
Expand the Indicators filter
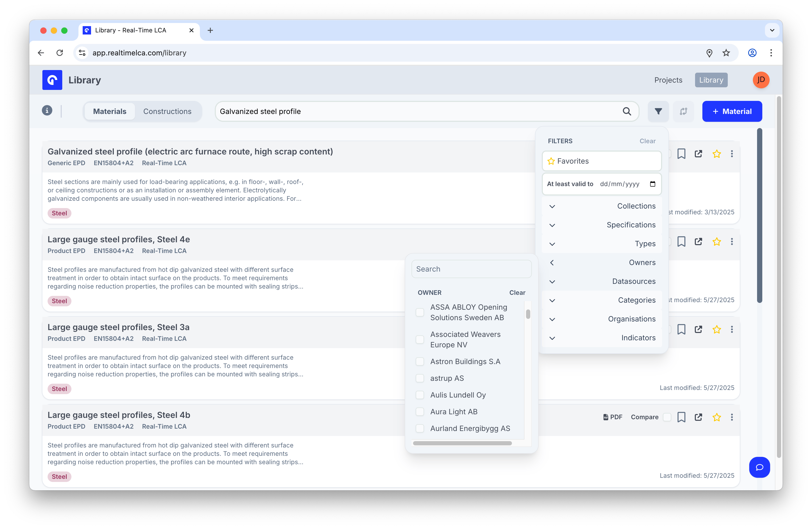point(601,338)
